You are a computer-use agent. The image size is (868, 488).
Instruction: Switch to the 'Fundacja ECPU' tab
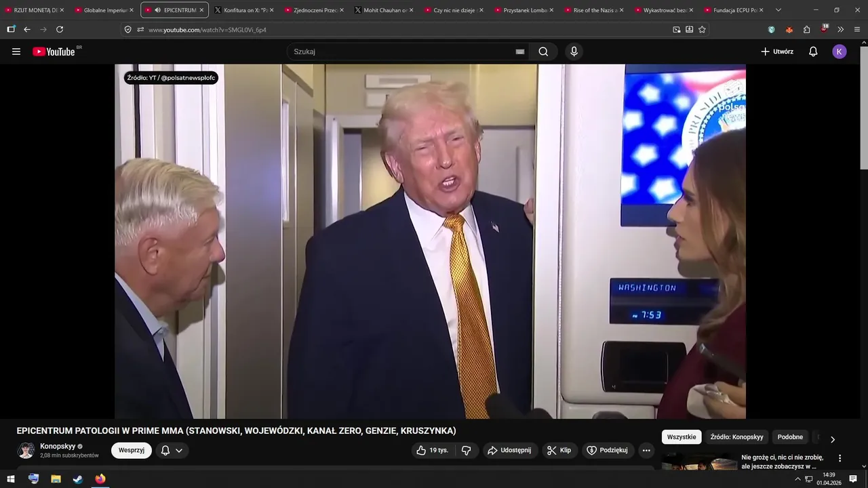732,10
